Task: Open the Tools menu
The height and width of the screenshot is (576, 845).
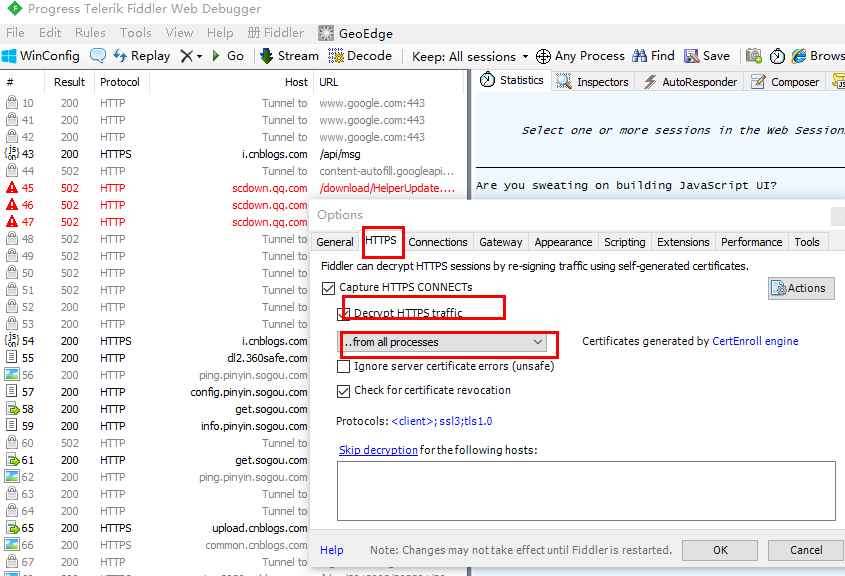Action: point(135,33)
